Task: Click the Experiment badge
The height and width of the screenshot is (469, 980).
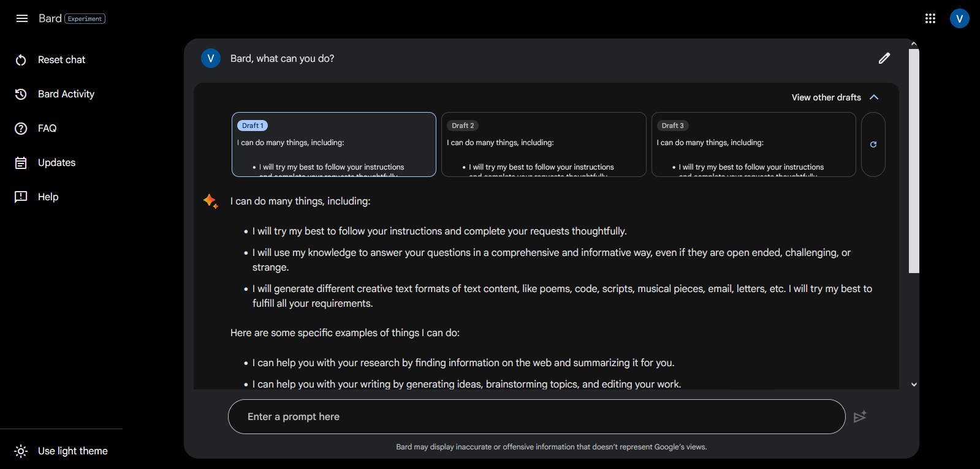Action: point(85,19)
